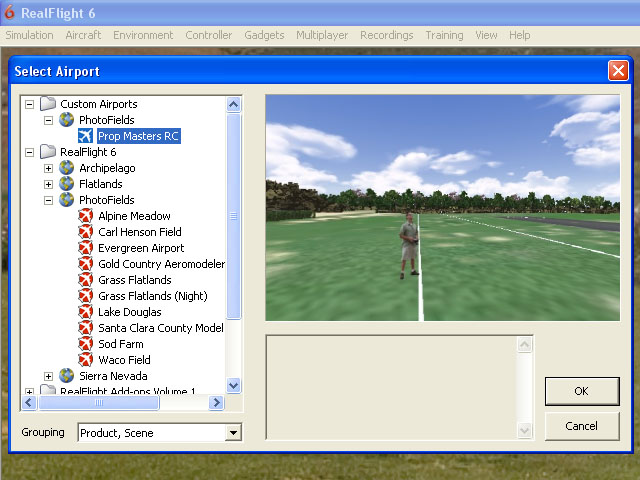Click the red icon for Santa Clara County Model
The width and height of the screenshot is (640, 480).
(x=85, y=328)
